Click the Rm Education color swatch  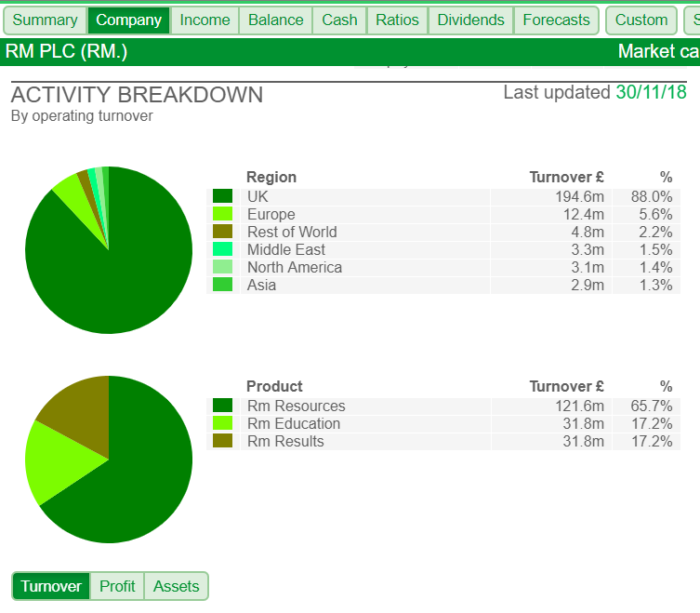222,423
